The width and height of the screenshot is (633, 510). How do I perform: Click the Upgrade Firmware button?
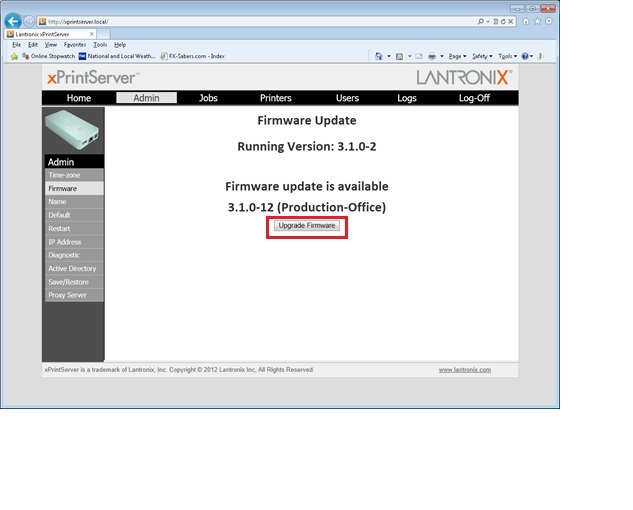[307, 226]
